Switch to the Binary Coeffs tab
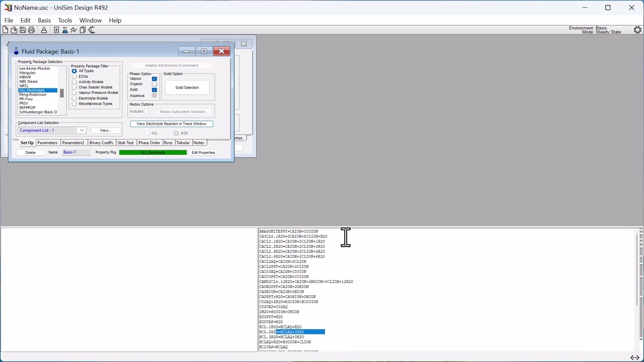The image size is (644, 362). 101,143
